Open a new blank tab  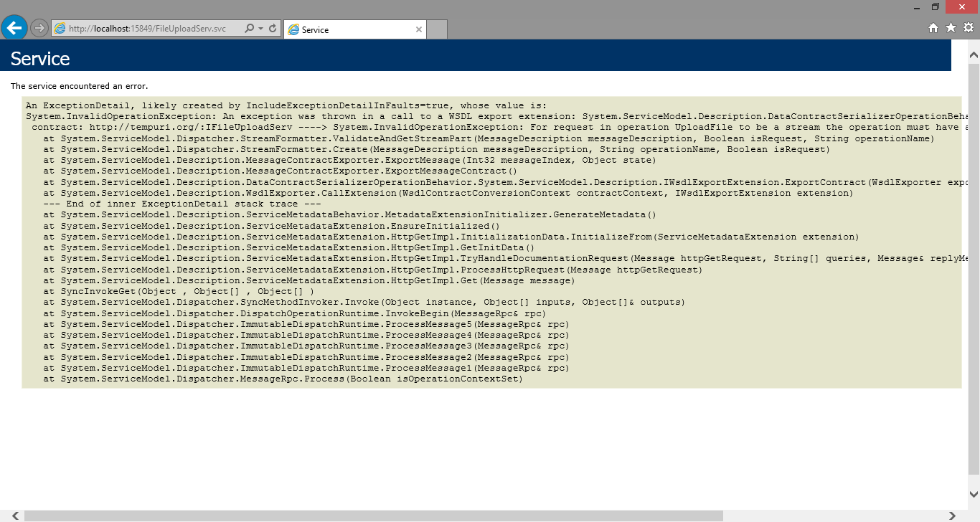point(437,29)
